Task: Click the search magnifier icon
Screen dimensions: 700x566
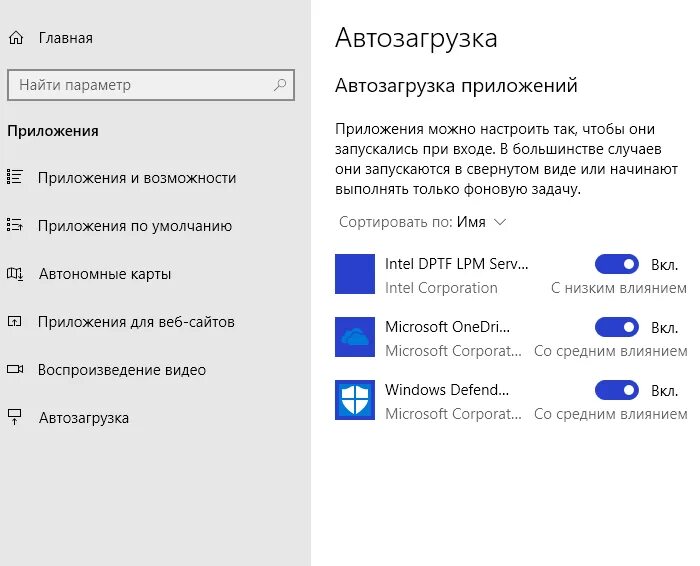Action: [x=280, y=85]
